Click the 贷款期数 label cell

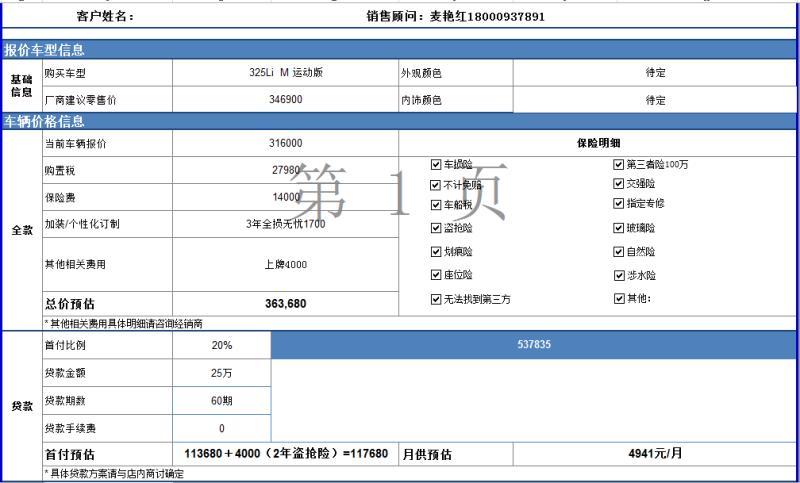point(108,401)
